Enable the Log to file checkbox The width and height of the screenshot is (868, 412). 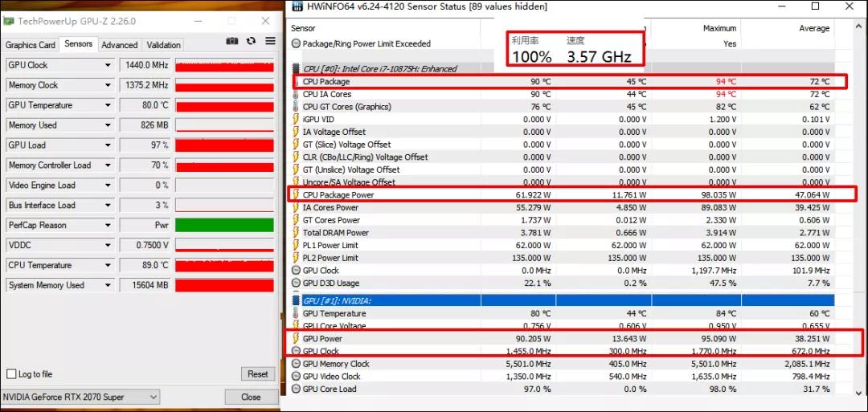tap(11, 374)
